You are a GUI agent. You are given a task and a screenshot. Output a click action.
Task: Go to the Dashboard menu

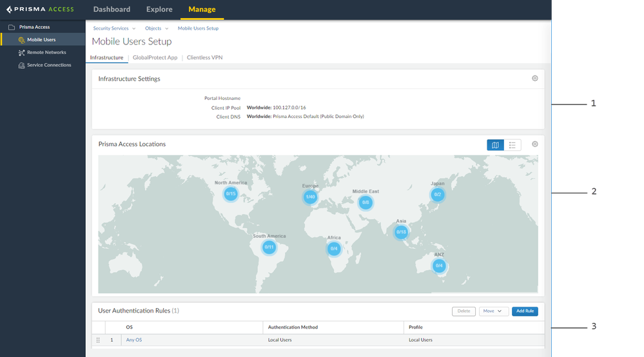tap(112, 10)
